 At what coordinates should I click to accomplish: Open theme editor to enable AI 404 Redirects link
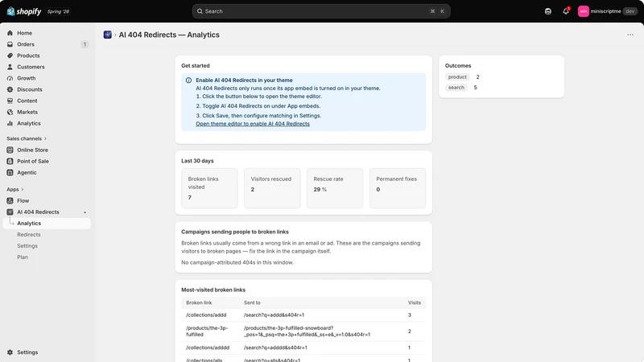pos(253,124)
